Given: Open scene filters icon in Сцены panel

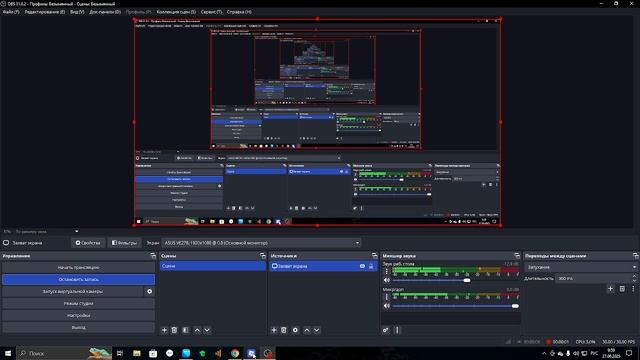Looking at the screenshot, I should [186, 330].
